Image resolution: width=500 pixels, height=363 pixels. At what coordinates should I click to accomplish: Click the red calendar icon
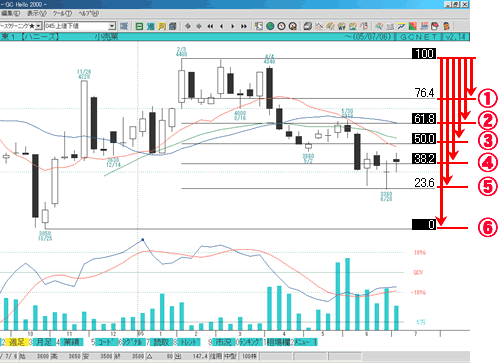pyautogui.click(x=435, y=26)
